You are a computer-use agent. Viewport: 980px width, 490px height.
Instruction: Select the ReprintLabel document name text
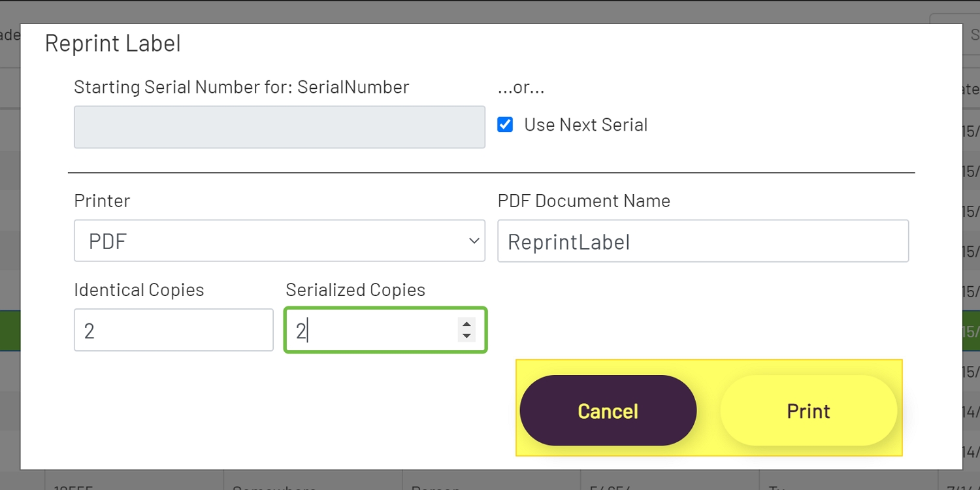pos(568,241)
